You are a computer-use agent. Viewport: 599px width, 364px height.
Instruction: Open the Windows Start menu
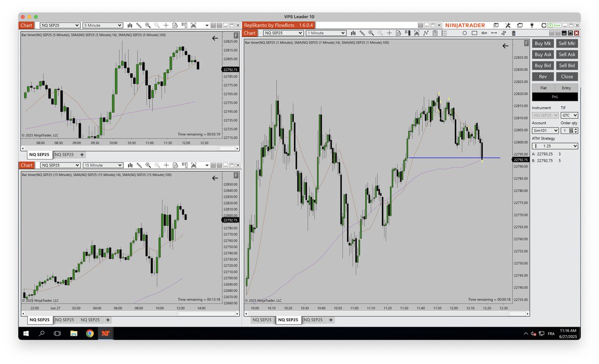click(26, 333)
